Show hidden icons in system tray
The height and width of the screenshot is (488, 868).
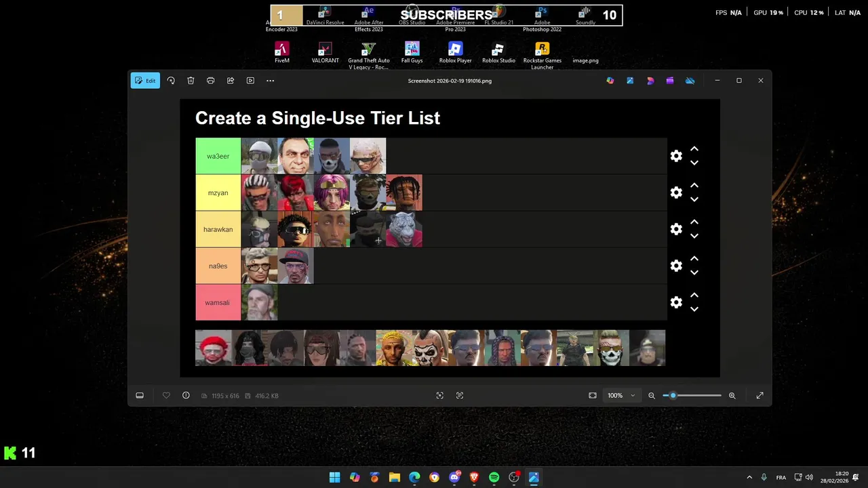pos(749,477)
